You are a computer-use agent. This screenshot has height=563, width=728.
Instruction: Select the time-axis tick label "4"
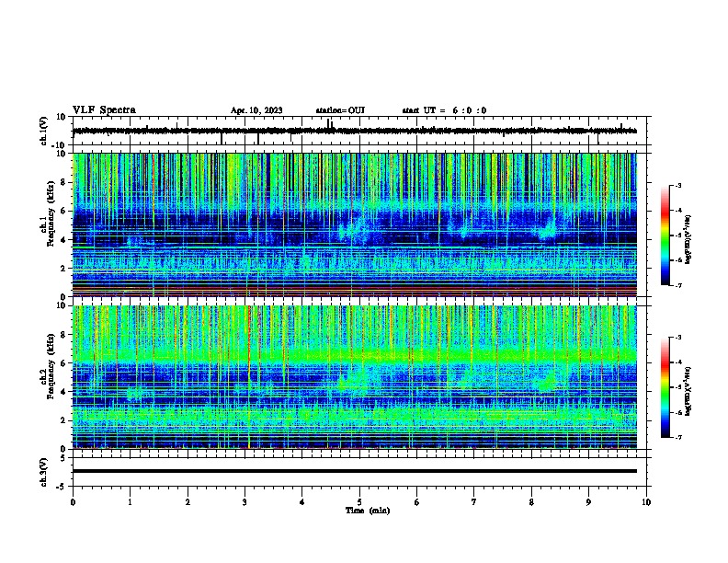(x=302, y=502)
